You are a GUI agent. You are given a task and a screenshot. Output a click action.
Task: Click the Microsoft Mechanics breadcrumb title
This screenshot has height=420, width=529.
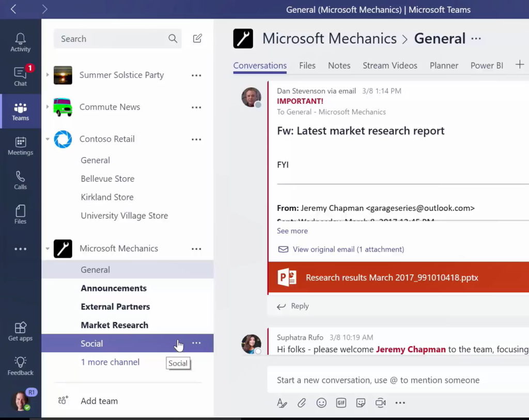pos(329,38)
